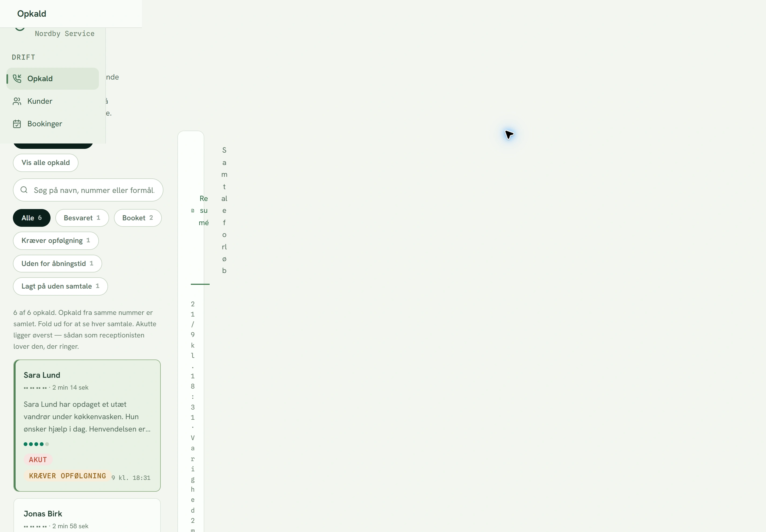Screen dimensions: 766x532
Task: Click the Bookinger calendar icon
Action: click(x=17, y=124)
